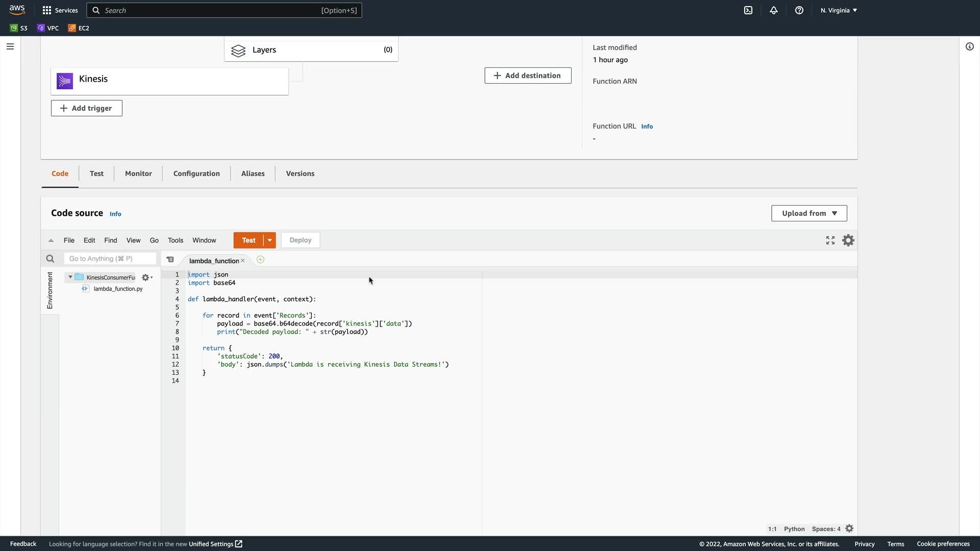980x551 pixels.
Task: Collapse the KinesisConsumerFunction folder
Action: [x=70, y=277]
